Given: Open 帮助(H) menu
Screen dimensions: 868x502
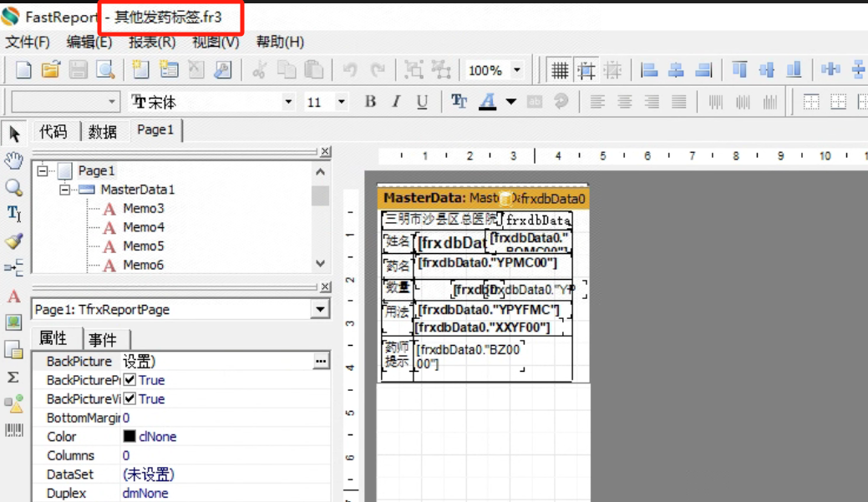Looking at the screenshot, I should click(280, 42).
